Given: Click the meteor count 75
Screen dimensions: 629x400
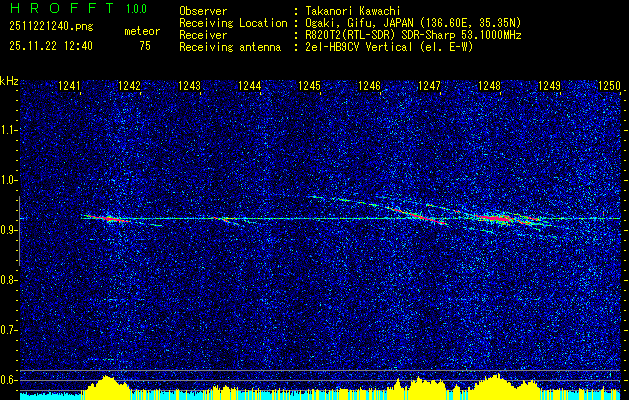Looking at the screenshot, I should click(x=145, y=46).
